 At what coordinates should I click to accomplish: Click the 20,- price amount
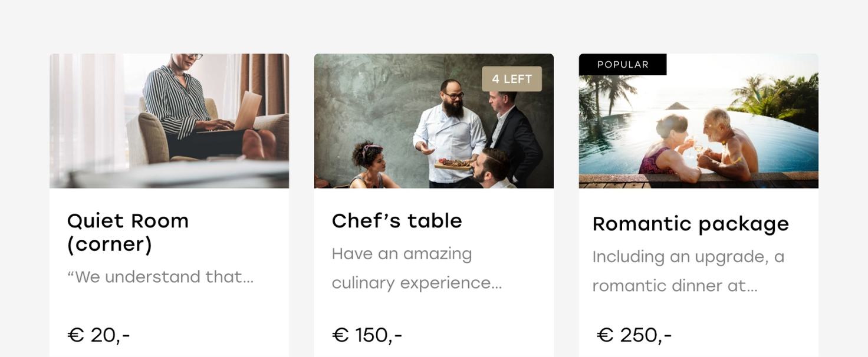pos(110,335)
